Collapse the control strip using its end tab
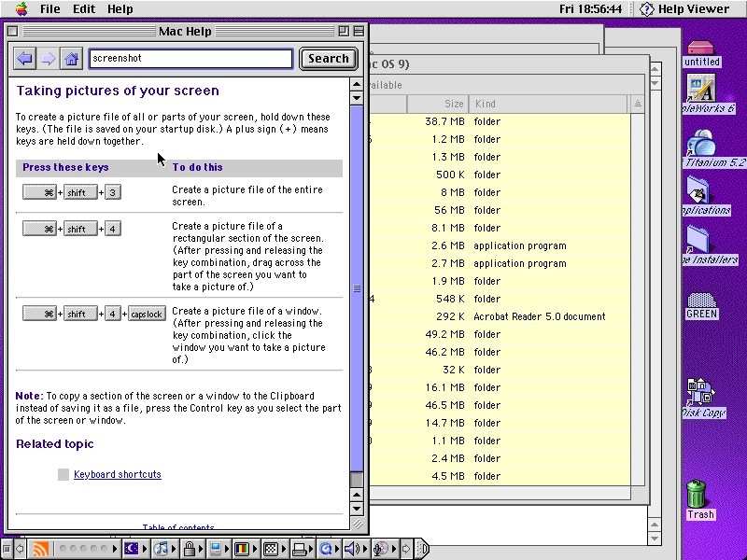Viewport: 747px width, 560px height. pos(421,549)
